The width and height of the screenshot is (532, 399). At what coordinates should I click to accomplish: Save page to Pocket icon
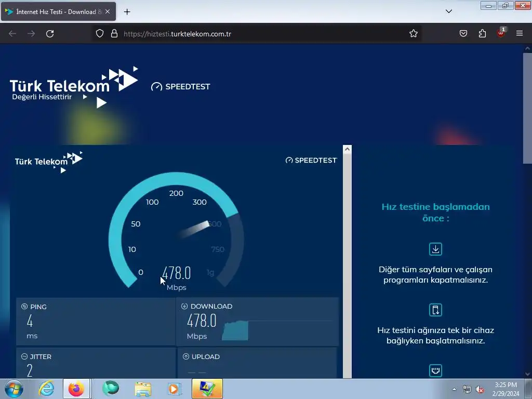coord(463,33)
